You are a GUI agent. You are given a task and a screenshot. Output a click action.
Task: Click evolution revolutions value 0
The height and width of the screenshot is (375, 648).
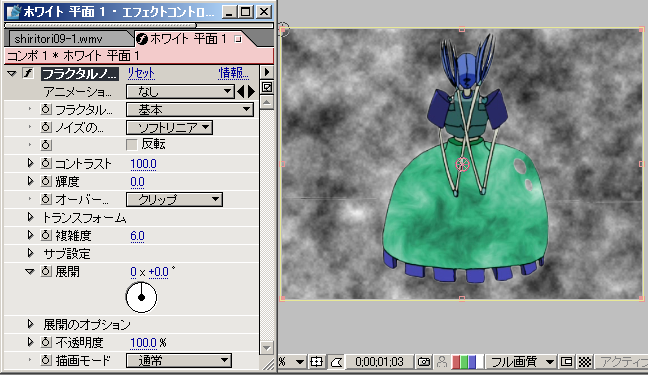(133, 272)
